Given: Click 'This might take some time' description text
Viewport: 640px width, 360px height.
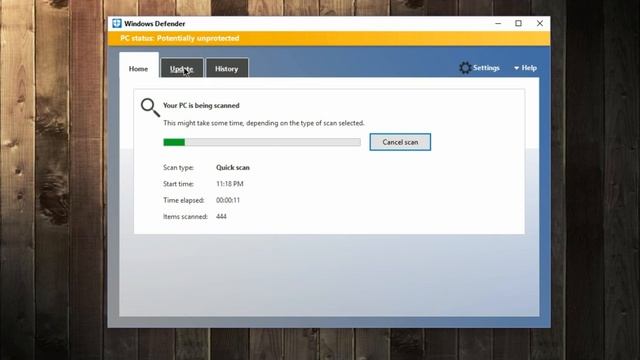Looking at the screenshot, I should tap(264, 123).
